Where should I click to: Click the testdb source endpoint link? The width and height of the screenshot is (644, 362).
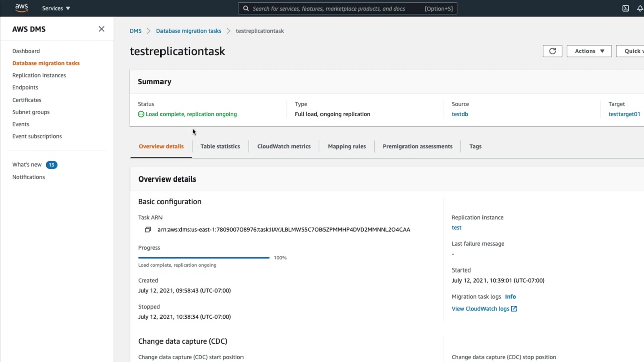pos(460,114)
